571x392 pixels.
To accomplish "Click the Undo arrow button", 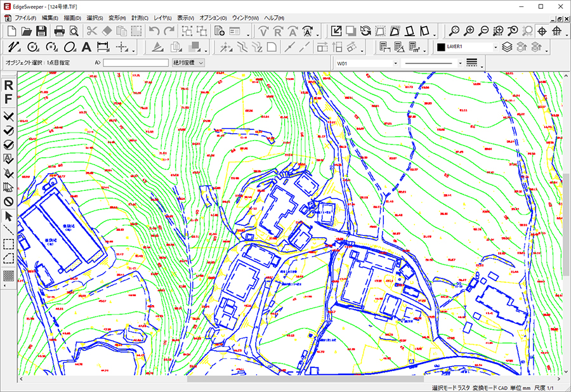I will pyautogui.click(x=154, y=31).
